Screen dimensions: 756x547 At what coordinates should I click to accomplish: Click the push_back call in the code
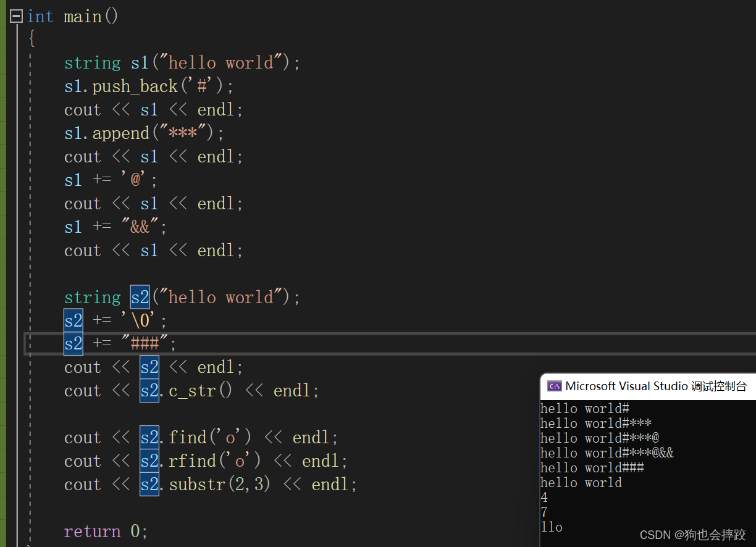135,86
